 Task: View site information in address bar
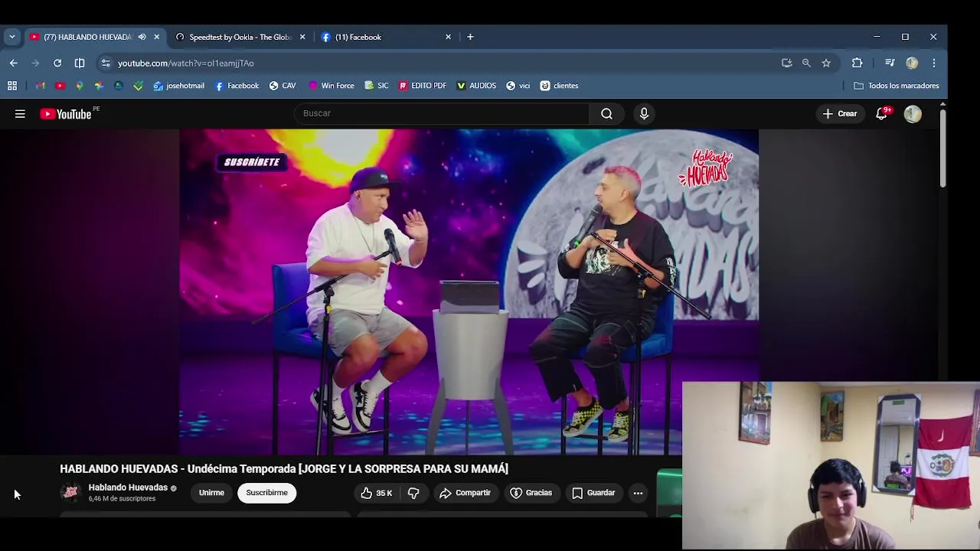(106, 63)
